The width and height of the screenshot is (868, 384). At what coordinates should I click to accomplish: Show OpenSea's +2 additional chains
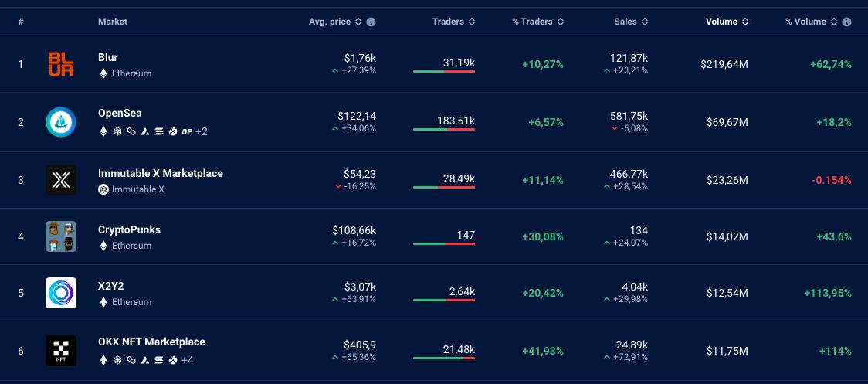202,132
